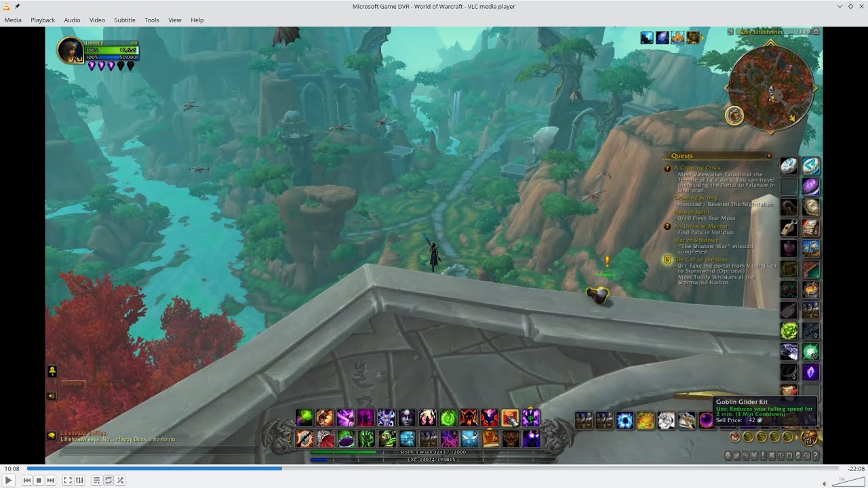Viewport: 868px width, 488px height.
Task: Open the Video menu
Action: (97, 20)
